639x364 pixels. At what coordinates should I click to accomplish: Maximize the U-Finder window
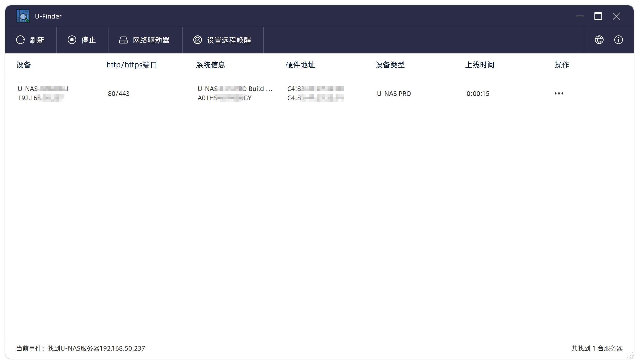pos(598,16)
